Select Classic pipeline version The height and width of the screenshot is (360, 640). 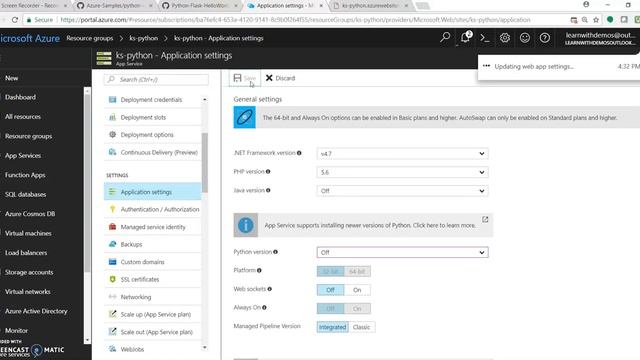(x=362, y=327)
